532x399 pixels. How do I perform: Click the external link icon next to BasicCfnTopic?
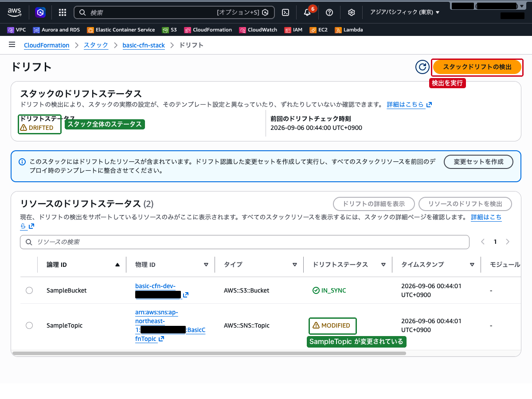pyautogui.click(x=161, y=339)
